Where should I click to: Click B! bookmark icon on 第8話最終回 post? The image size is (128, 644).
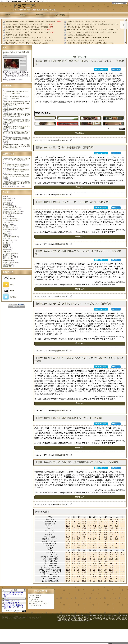[101, 69]
